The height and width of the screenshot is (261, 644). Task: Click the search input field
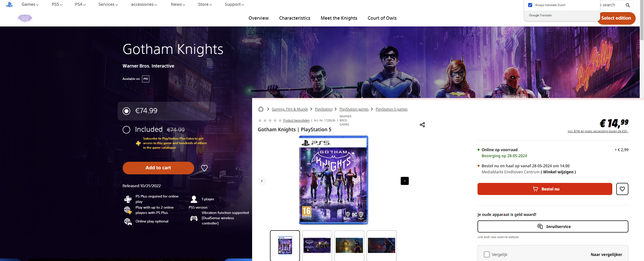(x=612, y=5)
